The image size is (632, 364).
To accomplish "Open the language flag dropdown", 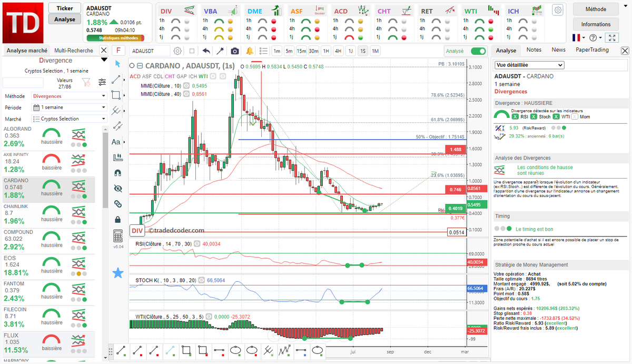I will coord(579,38).
